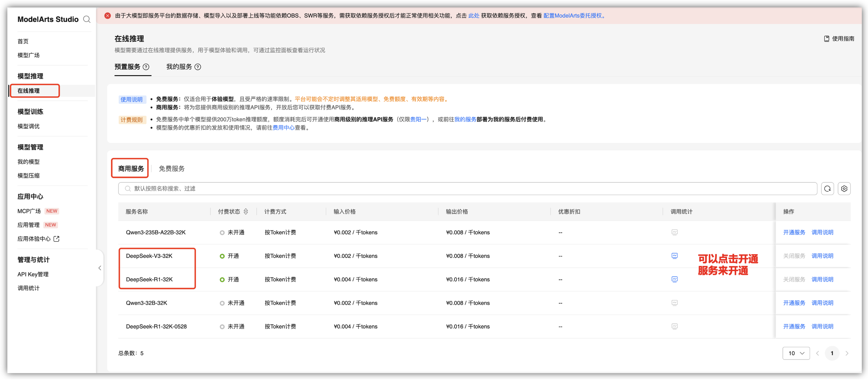View call statistics chart for DeepSeek-R1-32K-0528
The width and height of the screenshot is (868, 381).
click(x=675, y=327)
